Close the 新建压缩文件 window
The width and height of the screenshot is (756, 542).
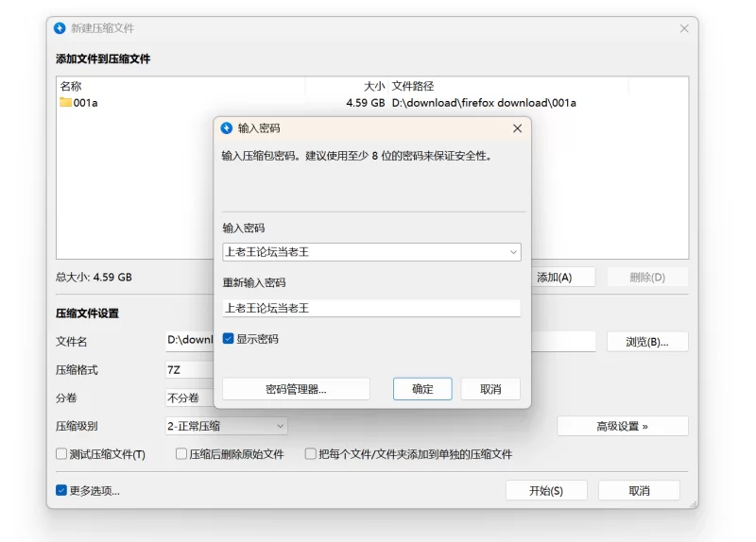pyautogui.click(x=684, y=28)
